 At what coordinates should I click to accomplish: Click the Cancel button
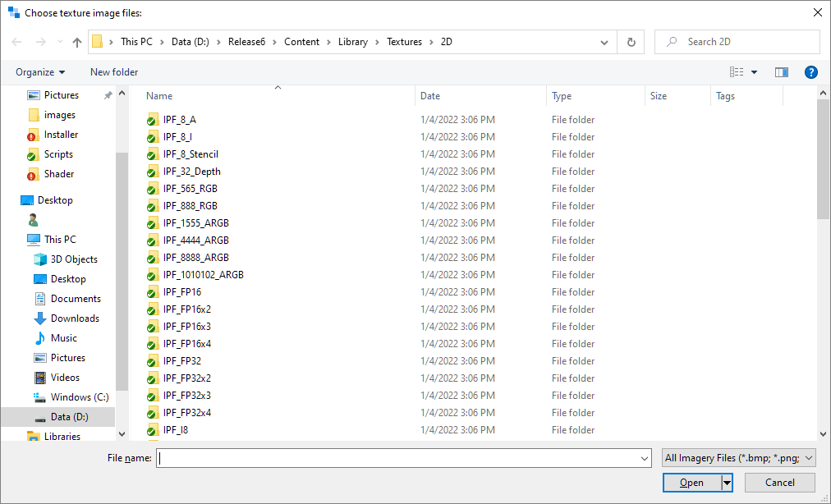point(779,483)
